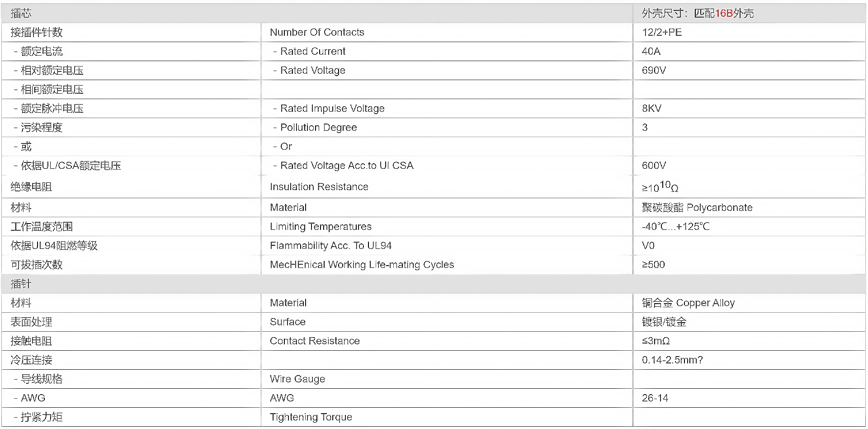Select the '- 相间额定电压' row label
Viewport: 868px width, 429px height.
(x=49, y=89)
